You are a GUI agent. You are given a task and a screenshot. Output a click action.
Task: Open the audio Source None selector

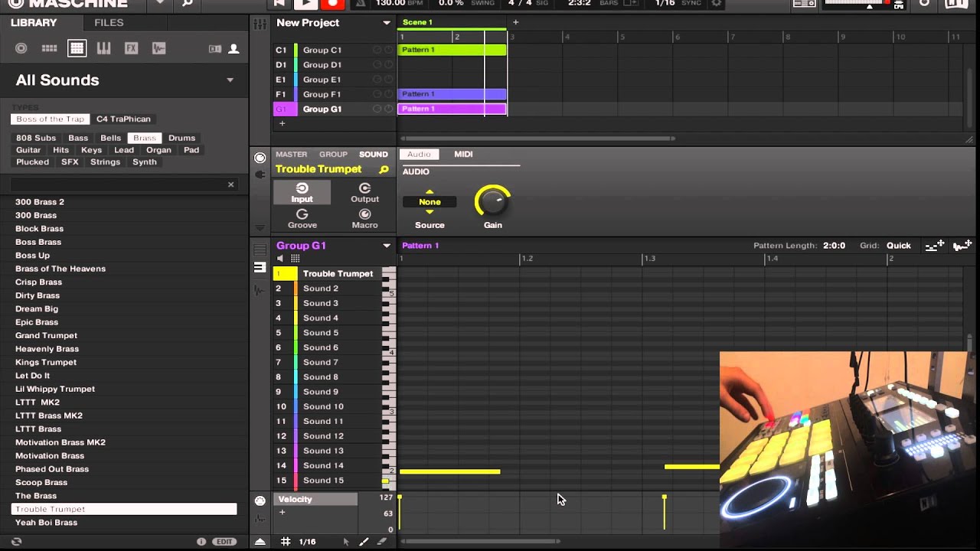point(430,202)
